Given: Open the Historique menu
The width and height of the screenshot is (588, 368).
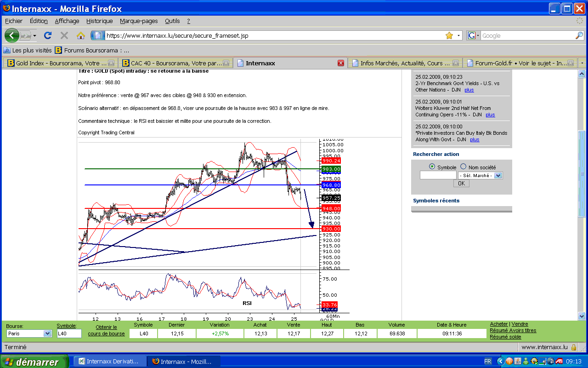Looking at the screenshot, I should click(99, 21).
